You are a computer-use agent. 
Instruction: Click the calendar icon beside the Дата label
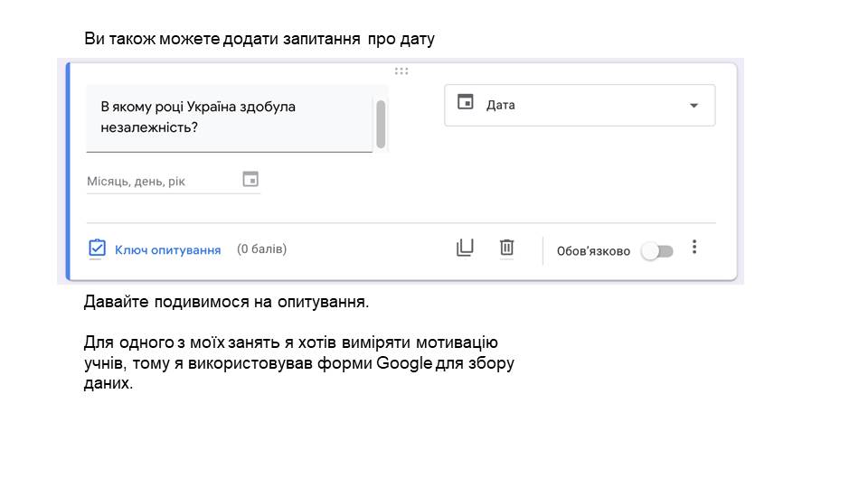(x=466, y=104)
